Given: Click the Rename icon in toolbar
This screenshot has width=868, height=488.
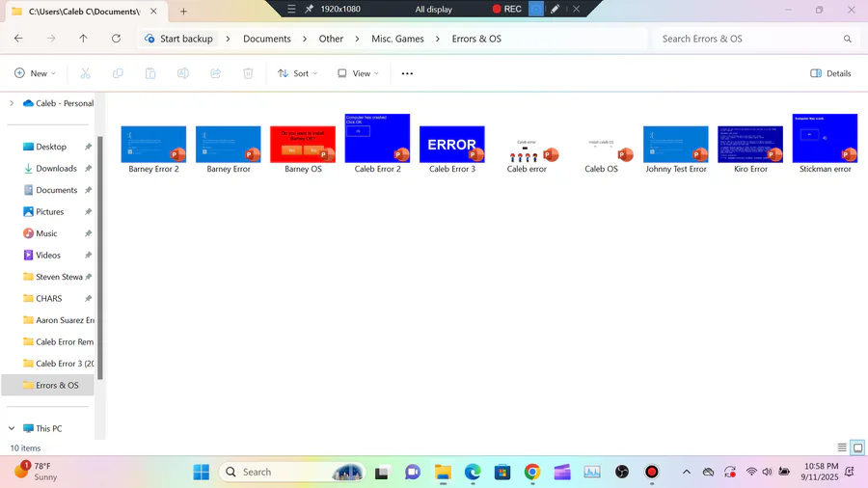Looking at the screenshot, I should pyautogui.click(x=182, y=73).
